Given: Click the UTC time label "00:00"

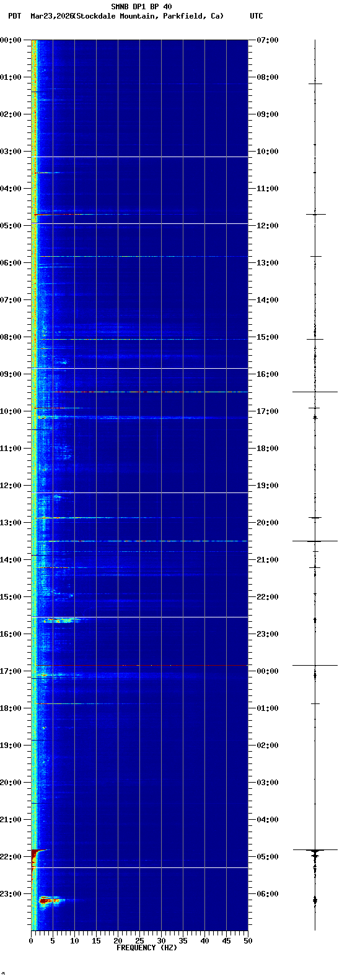Looking at the screenshot, I should [x=268, y=671].
